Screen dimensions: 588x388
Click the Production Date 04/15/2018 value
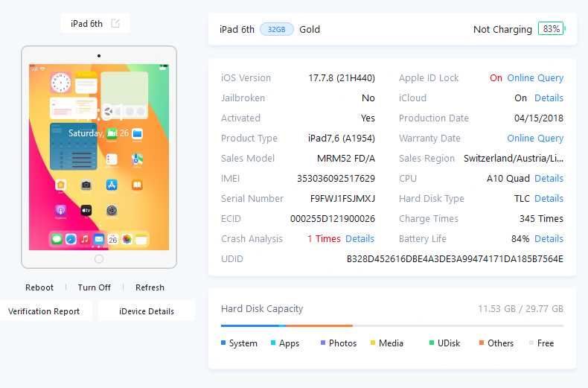tap(539, 118)
